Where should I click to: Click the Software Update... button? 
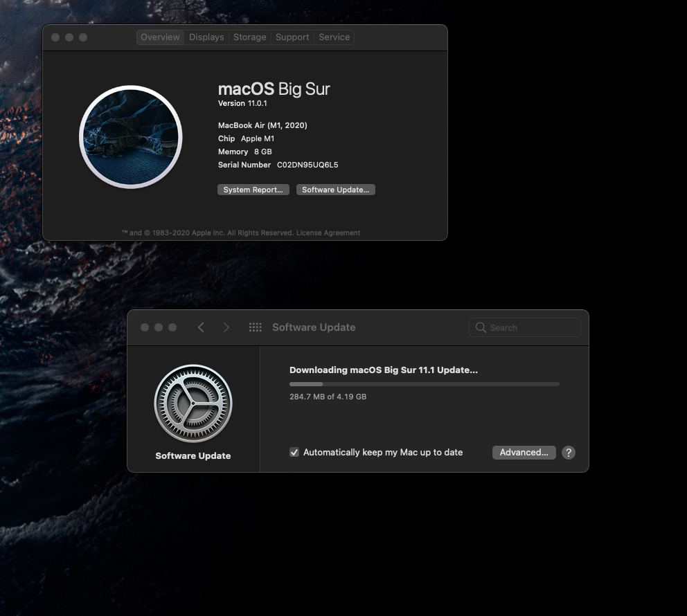pyautogui.click(x=336, y=190)
